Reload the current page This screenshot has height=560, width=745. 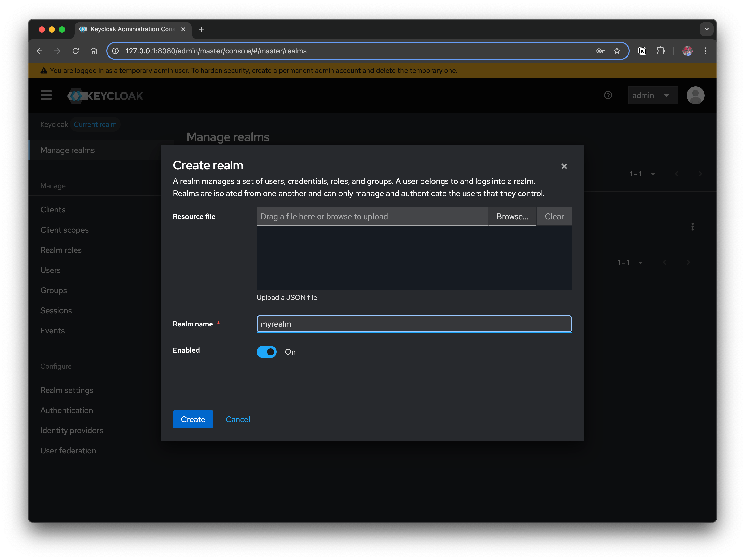click(75, 51)
